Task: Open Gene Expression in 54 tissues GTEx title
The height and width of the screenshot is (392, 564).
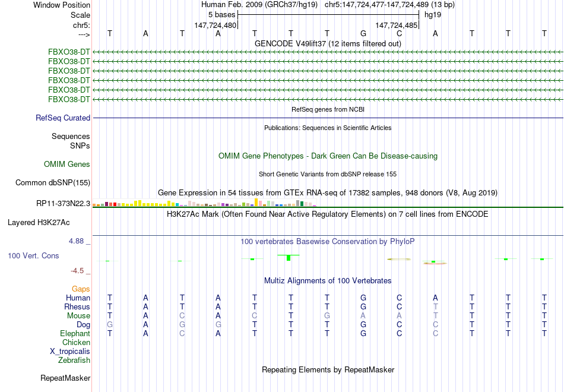Action: pyautogui.click(x=328, y=193)
